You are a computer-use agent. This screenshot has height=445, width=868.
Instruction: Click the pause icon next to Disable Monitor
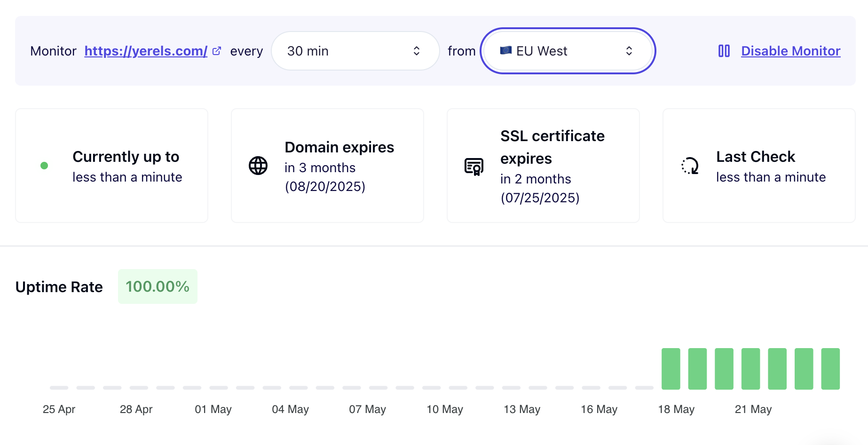pos(724,51)
